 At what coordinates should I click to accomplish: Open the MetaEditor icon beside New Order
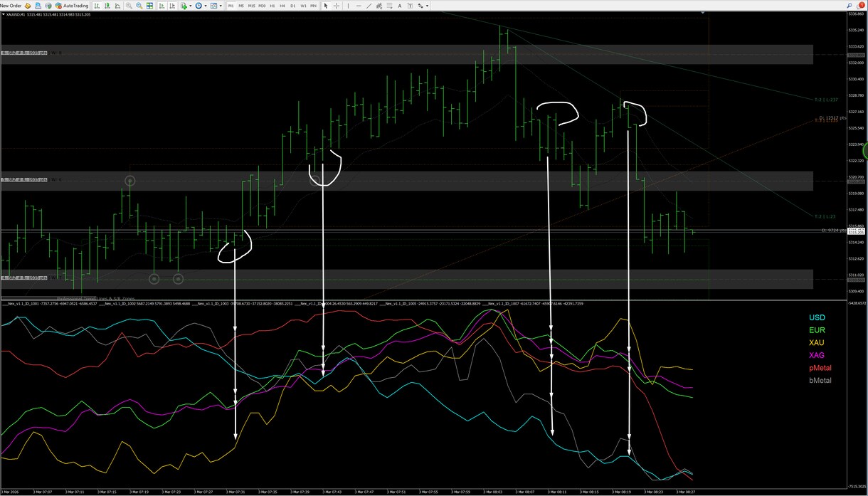point(29,6)
